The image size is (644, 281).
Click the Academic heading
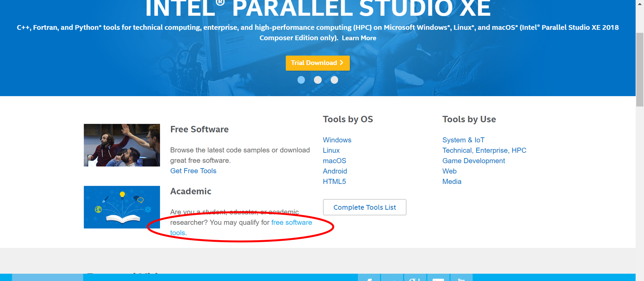(191, 191)
